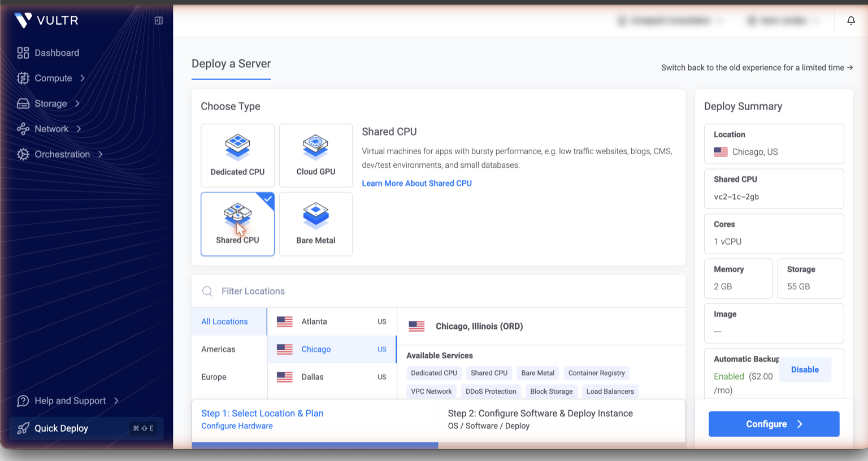Click the 55 GB storage value

(x=798, y=286)
